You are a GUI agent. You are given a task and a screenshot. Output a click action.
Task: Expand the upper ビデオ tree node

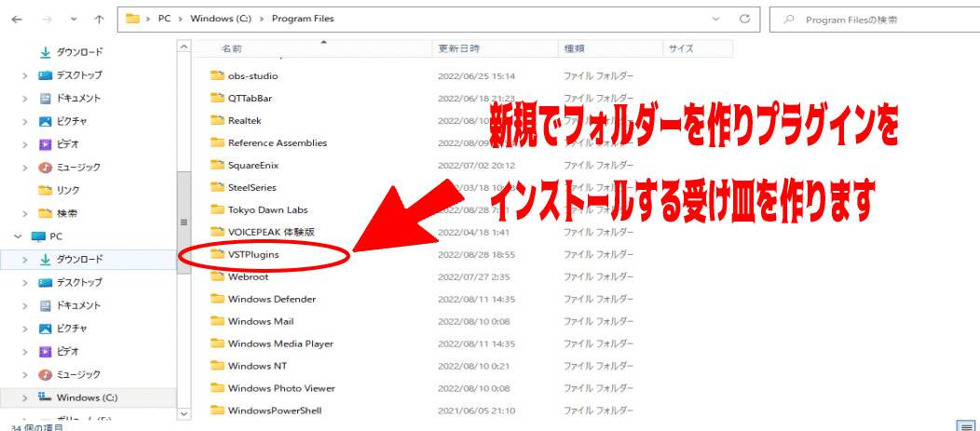point(25,144)
